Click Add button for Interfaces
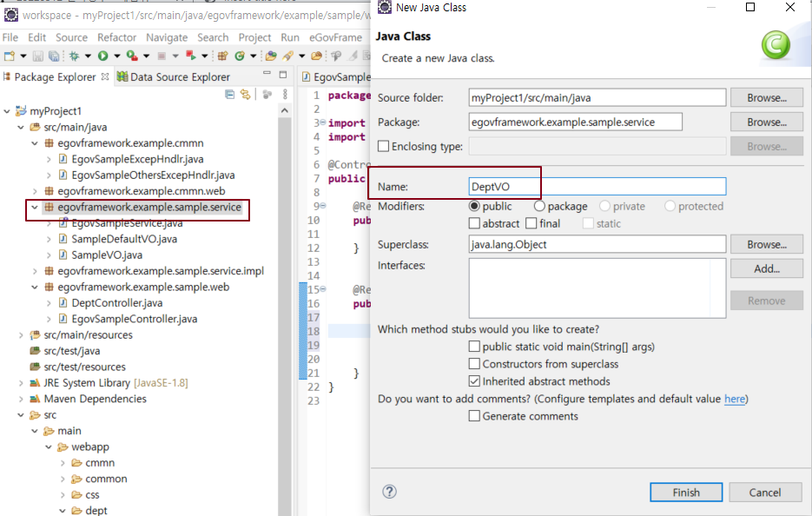Screen dimensions: 812x516 click(767, 268)
